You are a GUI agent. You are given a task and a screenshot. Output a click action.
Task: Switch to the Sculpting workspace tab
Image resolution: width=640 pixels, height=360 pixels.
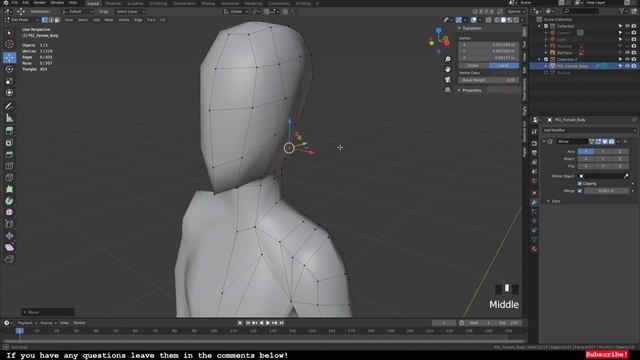click(x=135, y=3)
